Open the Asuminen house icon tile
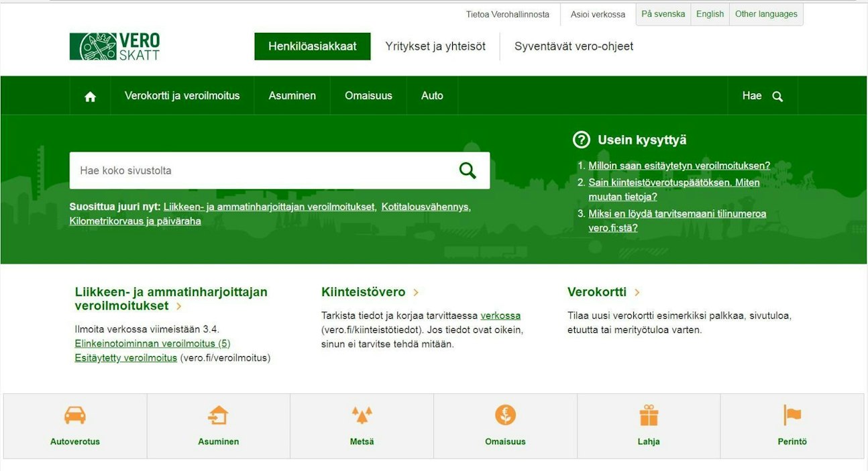The height and width of the screenshot is (471, 868). [x=218, y=415]
